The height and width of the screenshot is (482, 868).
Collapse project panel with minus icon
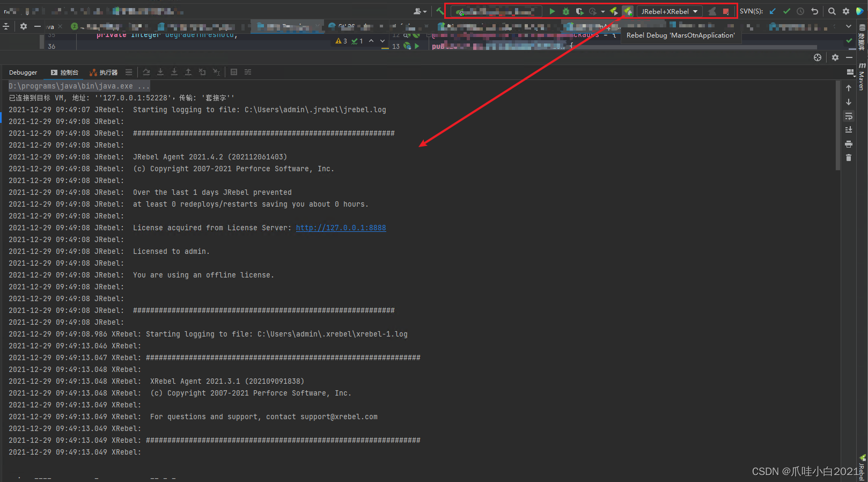coord(37,26)
